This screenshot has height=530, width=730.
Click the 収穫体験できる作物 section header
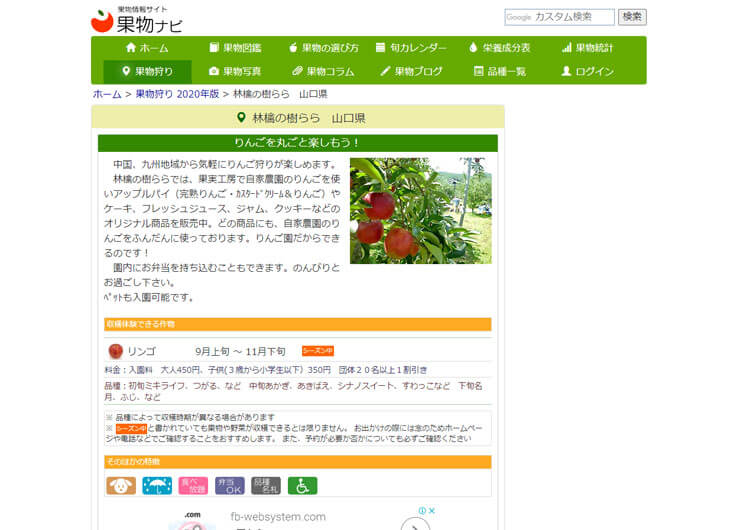[297, 324]
